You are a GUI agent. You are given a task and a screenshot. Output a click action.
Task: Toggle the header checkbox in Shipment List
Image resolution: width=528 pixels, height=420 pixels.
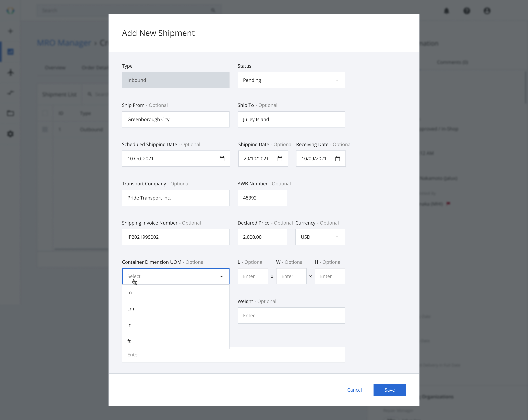pyautogui.click(x=45, y=113)
